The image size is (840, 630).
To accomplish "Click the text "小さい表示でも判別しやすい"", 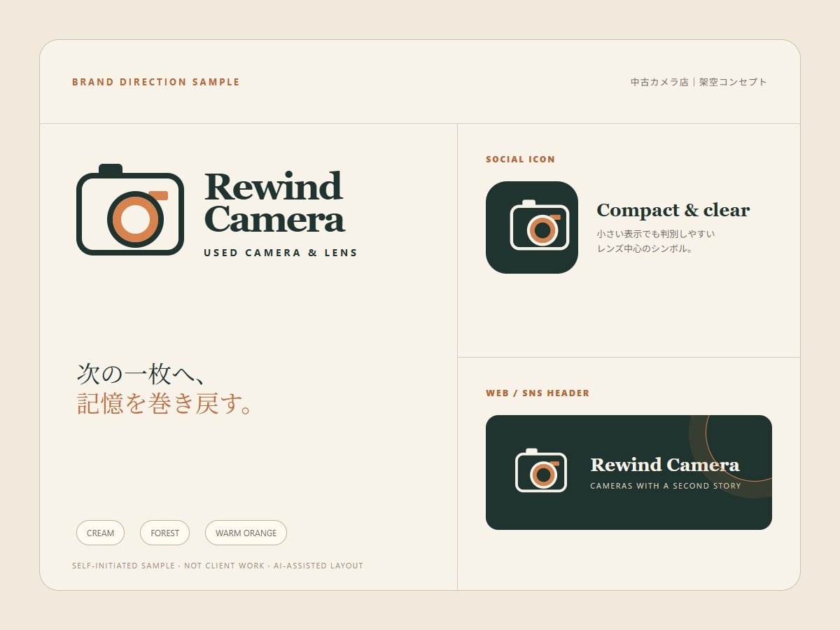I will [x=656, y=234].
